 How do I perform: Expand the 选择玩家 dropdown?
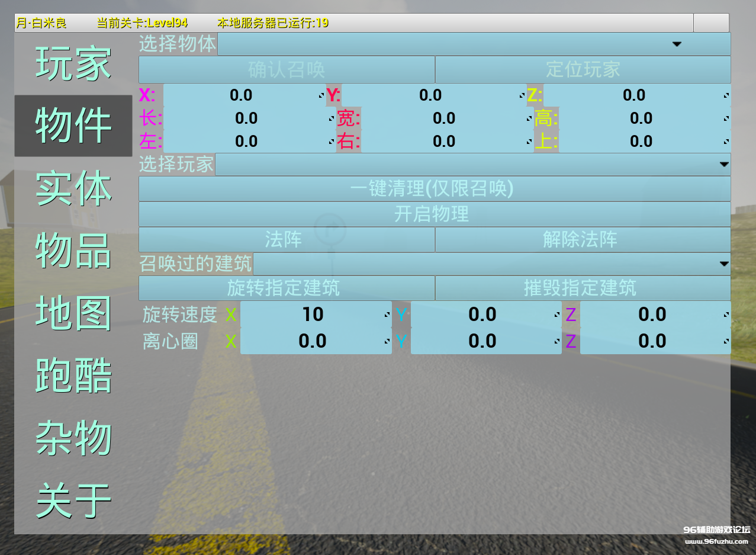pyautogui.click(x=473, y=165)
